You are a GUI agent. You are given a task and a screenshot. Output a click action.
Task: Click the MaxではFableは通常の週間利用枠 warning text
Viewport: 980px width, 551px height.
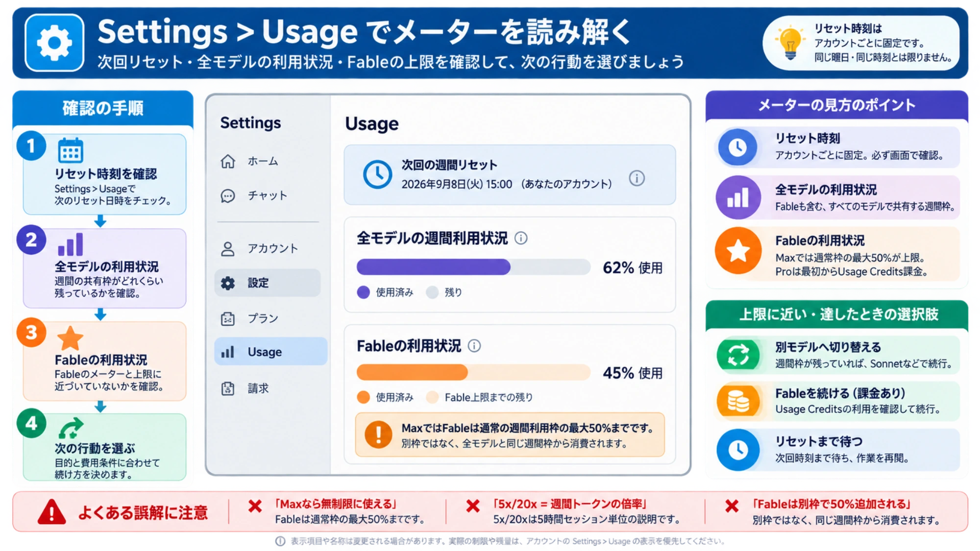tap(527, 428)
